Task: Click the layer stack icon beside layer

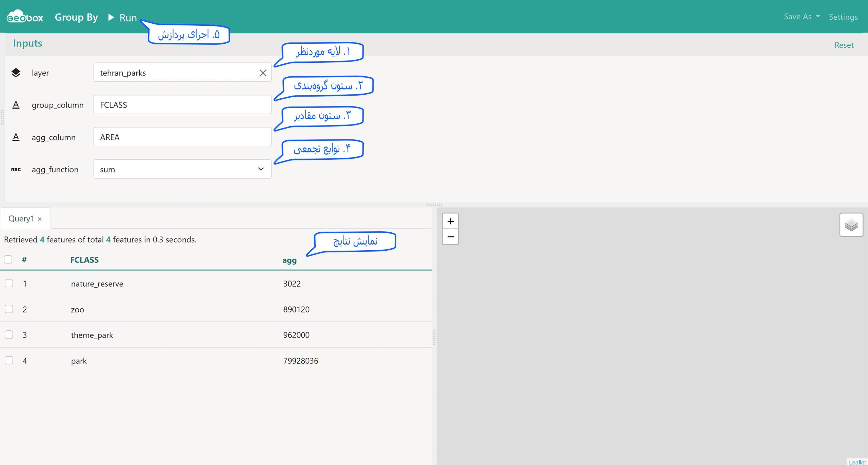Action: coord(16,73)
